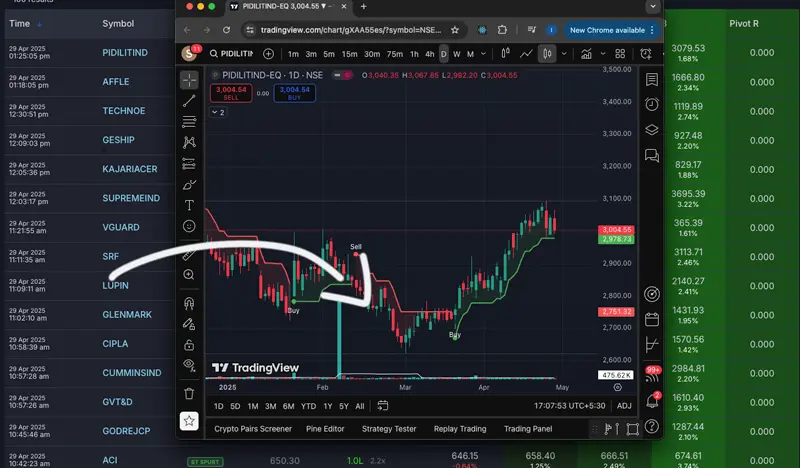Open the object tree layers icon
Screen dimensions: 800x468
coord(652,130)
